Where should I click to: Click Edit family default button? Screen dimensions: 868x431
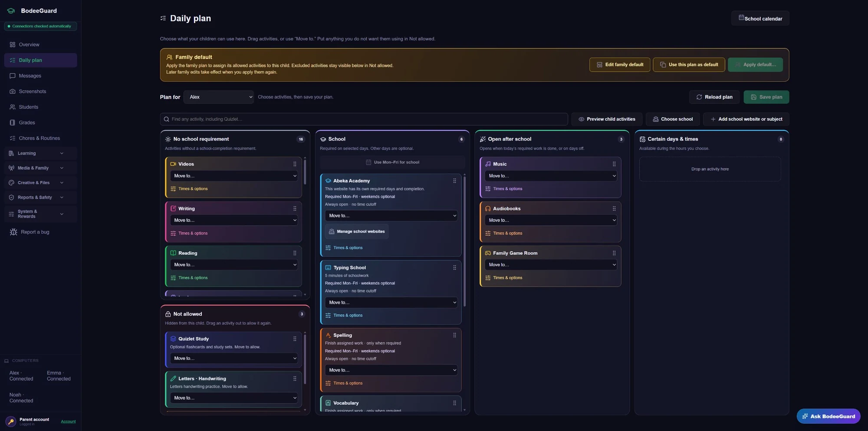coord(620,65)
